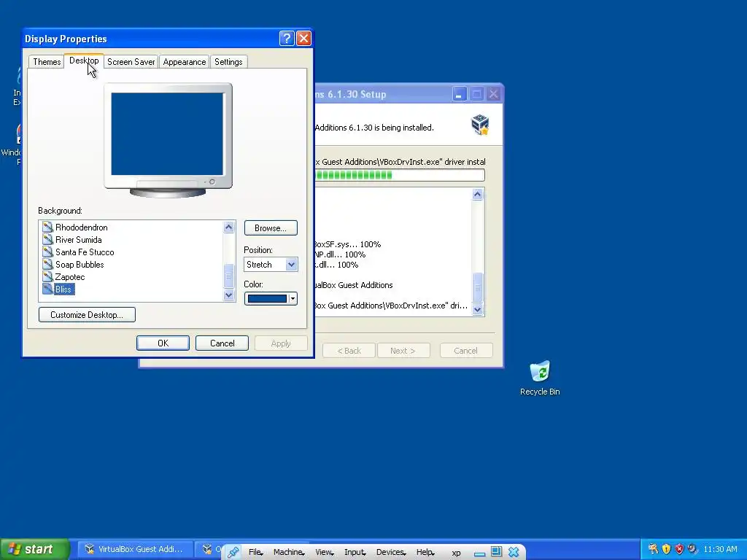Select River Sumida in the Background list
Viewport: 747px width, 560px height.
pyautogui.click(x=79, y=239)
